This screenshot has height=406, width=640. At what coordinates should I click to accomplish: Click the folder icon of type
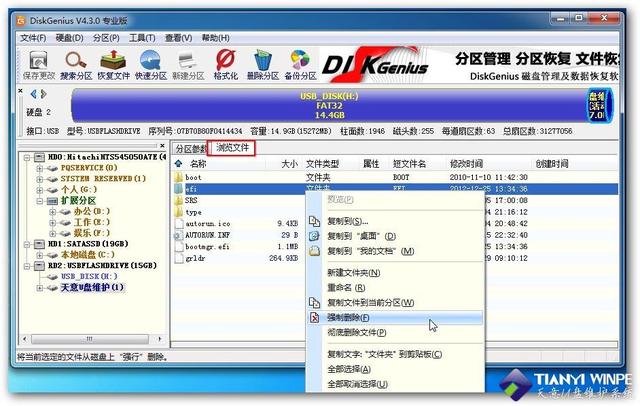tap(178, 212)
